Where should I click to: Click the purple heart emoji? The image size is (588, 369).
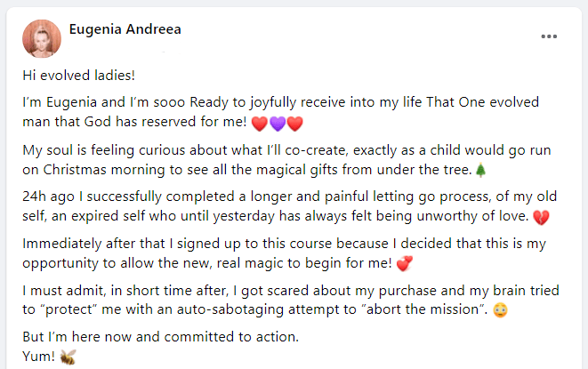[x=277, y=122]
